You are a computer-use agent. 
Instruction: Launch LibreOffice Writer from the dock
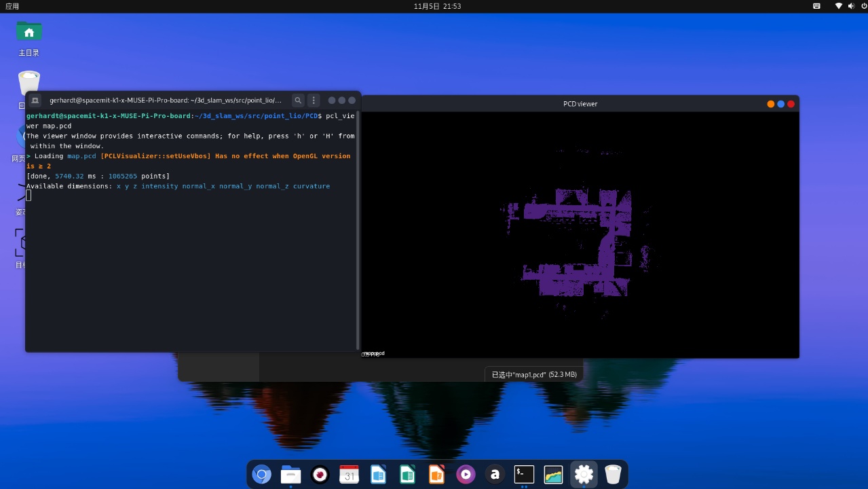coord(378,474)
